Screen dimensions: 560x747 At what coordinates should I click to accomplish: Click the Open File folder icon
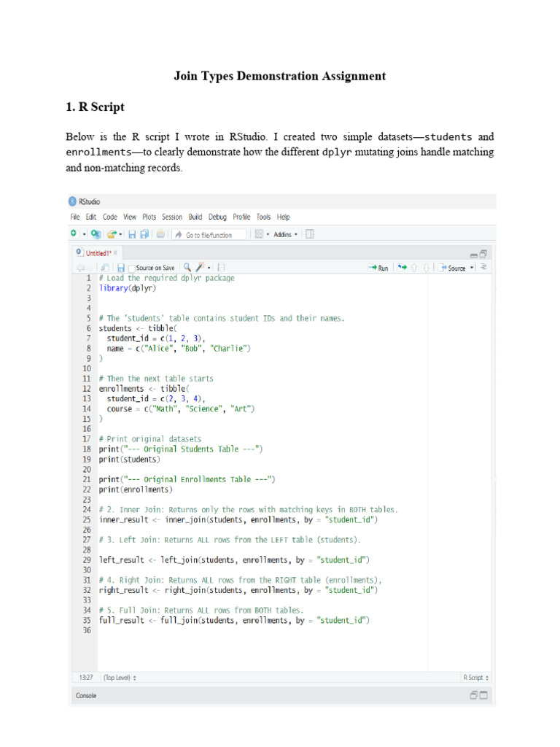click(112, 234)
